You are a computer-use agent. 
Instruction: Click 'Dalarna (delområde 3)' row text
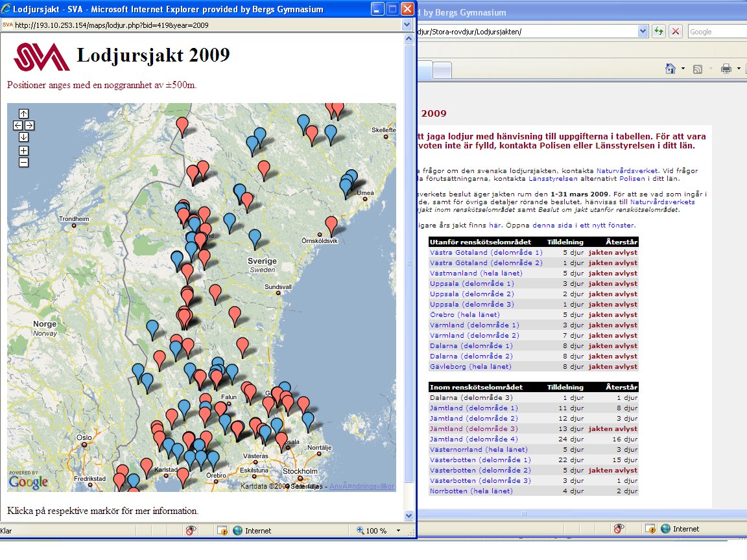(x=471, y=397)
